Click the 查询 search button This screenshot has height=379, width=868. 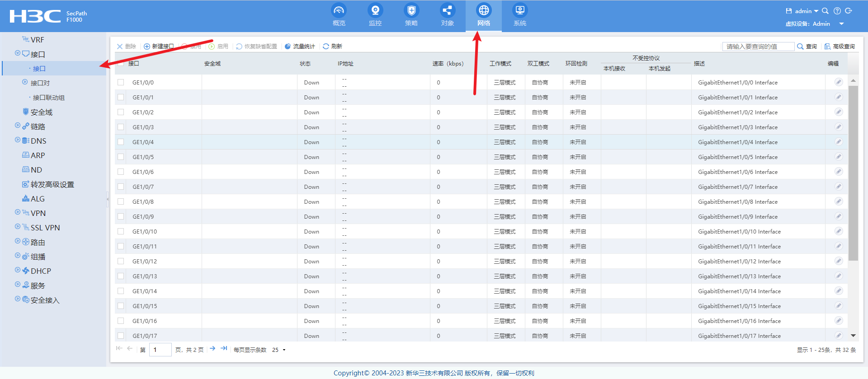click(807, 47)
